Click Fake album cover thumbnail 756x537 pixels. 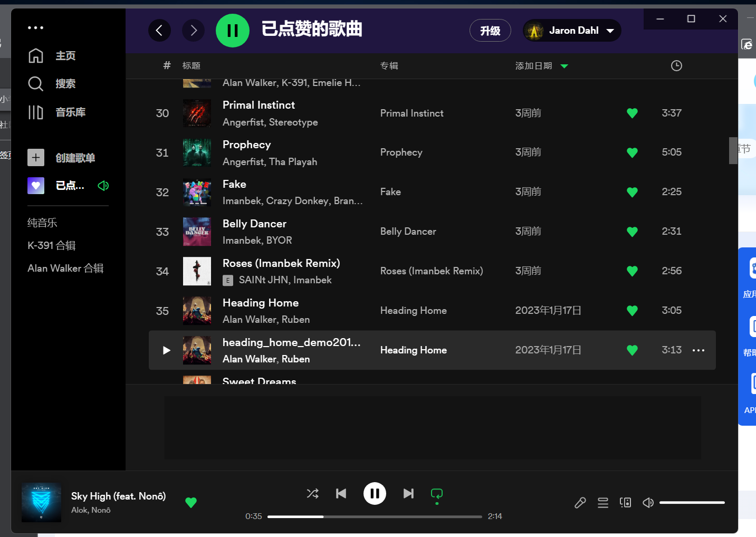[197, 192]
